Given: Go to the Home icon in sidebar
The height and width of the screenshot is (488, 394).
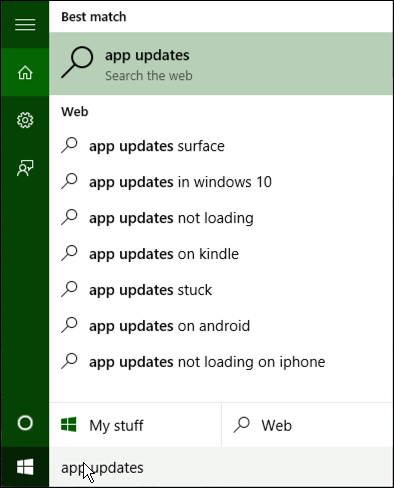Looking at the screenshot, I should click(x=25, y=72).
